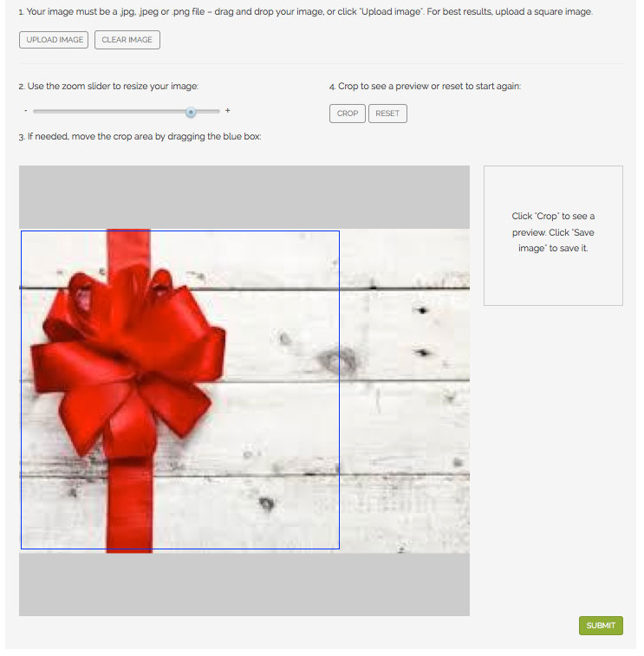Image resolution: width=644 pixels, height=656 pixels.
Task: Click the gray canvas area above the photo
Action: pos(244,197)
